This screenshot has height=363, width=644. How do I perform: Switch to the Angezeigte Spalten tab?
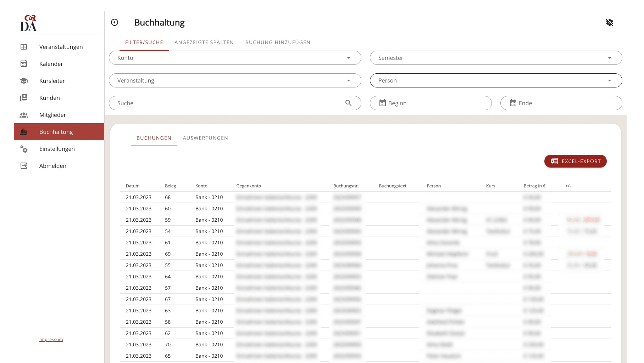point(204,42)
